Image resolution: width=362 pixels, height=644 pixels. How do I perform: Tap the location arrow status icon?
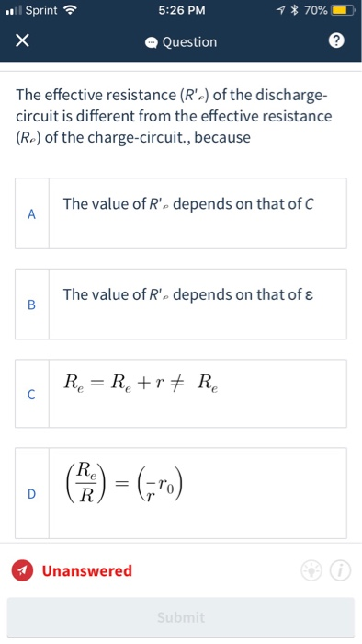pos(281,10)
